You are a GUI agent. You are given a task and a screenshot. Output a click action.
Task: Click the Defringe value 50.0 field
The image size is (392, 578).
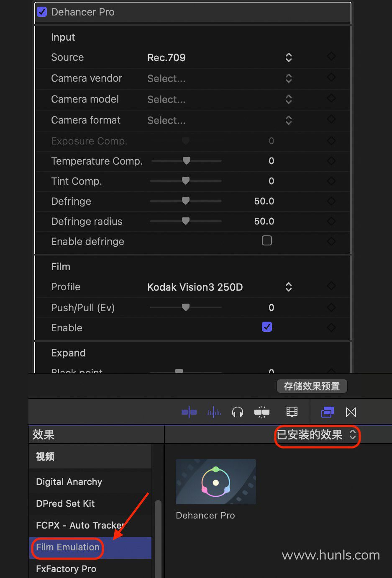[x=264, y=201]
